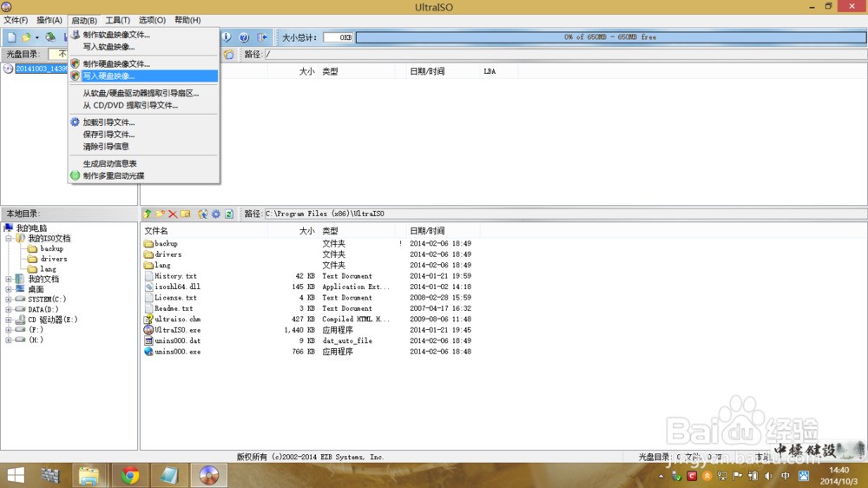Select ultraiso.chm in file list
Viewport: 868px width, 488px height.
coord(177,319)
